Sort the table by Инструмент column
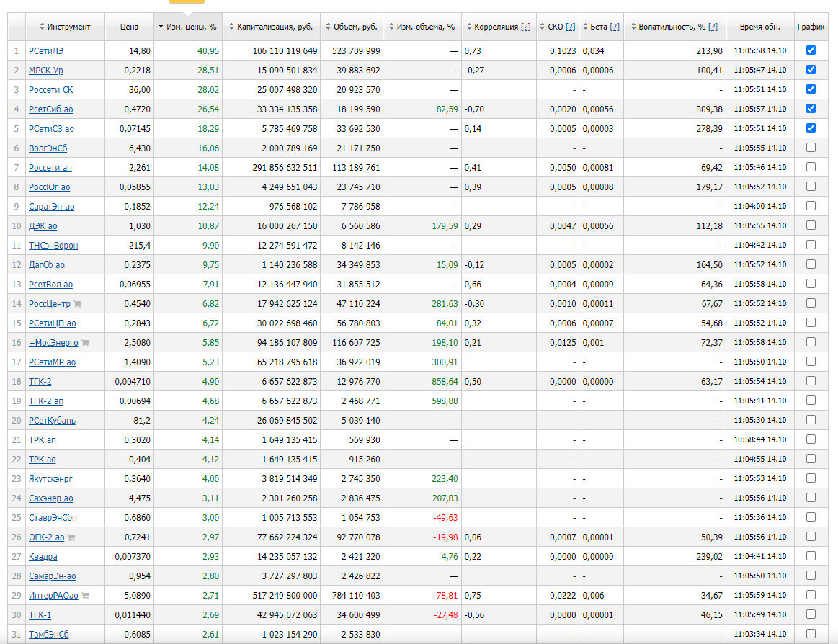 [x=65, y=27]
